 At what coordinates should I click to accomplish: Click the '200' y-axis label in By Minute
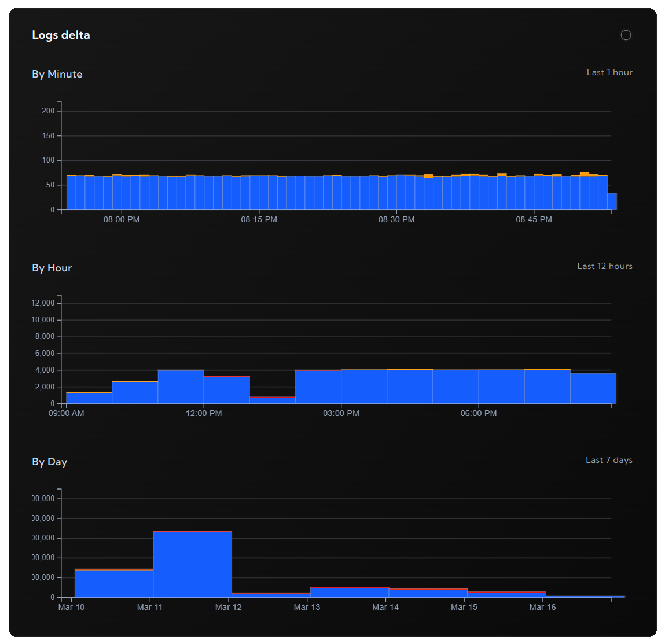click(48, 111)
